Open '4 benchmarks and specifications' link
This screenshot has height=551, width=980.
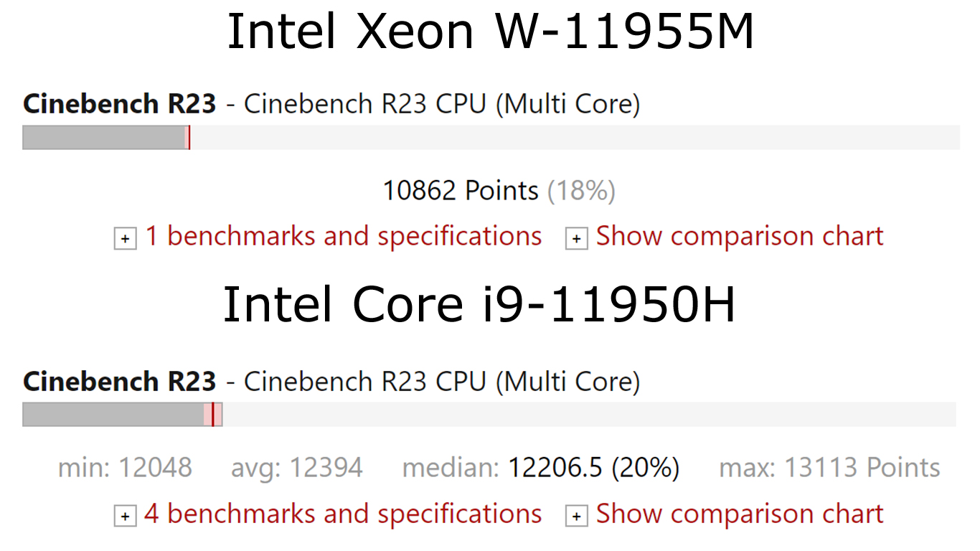click(x=343, y=514)
